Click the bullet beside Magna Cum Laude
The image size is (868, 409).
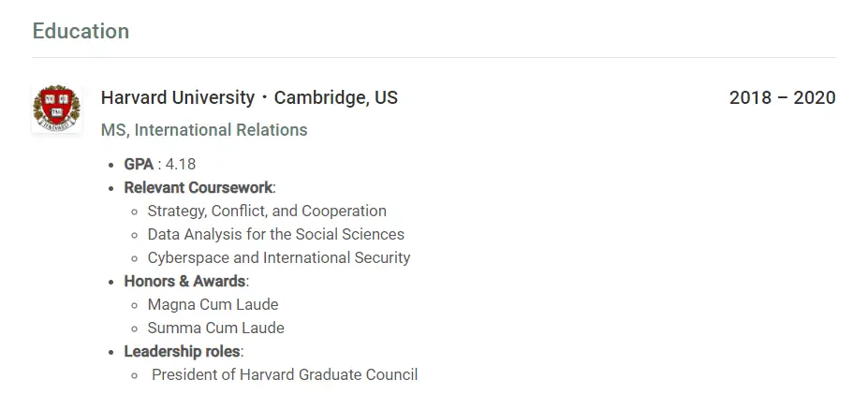pyautogui.click(x=134, y=305)
